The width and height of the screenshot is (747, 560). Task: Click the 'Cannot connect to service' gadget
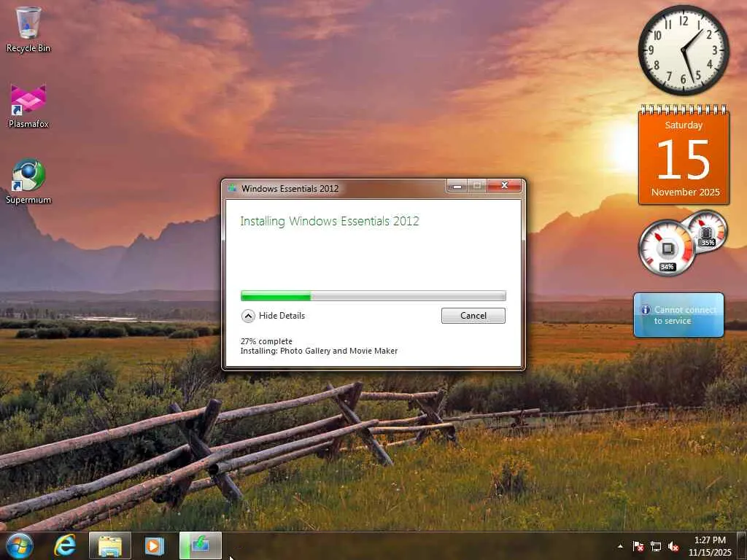679,315
